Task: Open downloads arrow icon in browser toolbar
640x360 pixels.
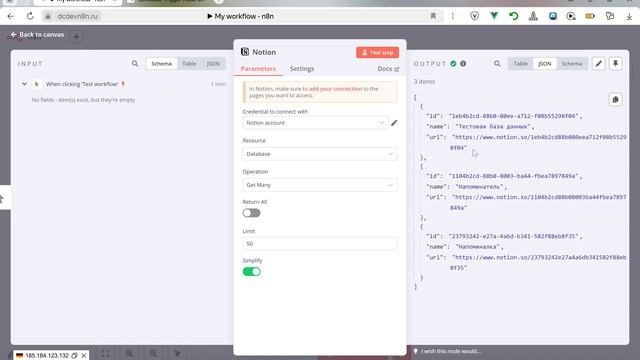Action: point(629,16)
